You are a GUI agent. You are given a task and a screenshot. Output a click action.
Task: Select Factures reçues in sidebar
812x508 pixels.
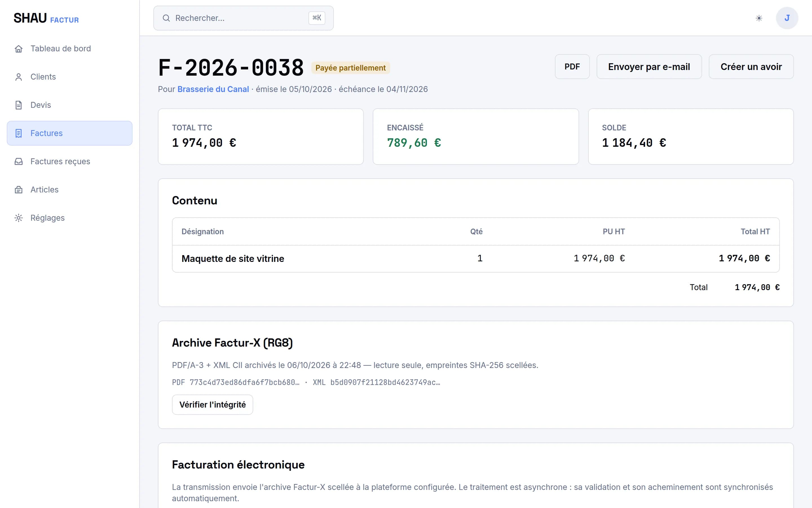(69, 162)
